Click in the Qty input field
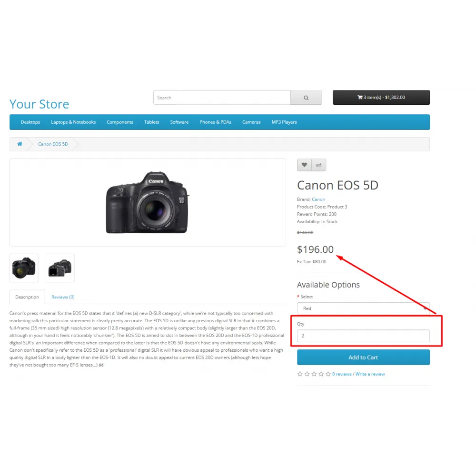Screen dimensions: 476x476 [x=363, y=336]
